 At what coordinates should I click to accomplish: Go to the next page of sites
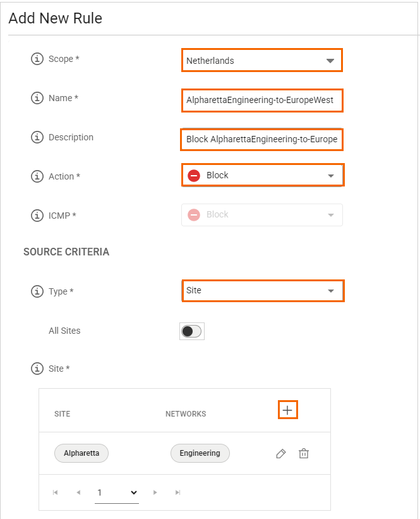click(155, 492)
